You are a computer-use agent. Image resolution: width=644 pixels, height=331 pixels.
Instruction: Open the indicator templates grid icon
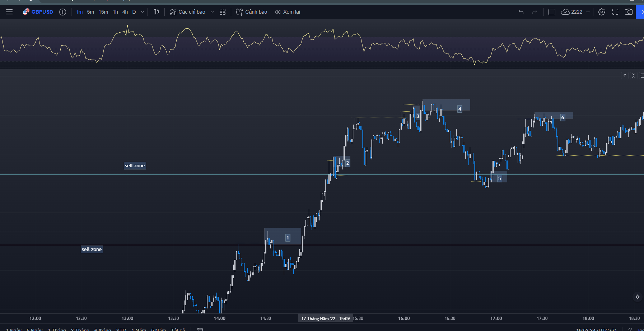click(223, 12)
